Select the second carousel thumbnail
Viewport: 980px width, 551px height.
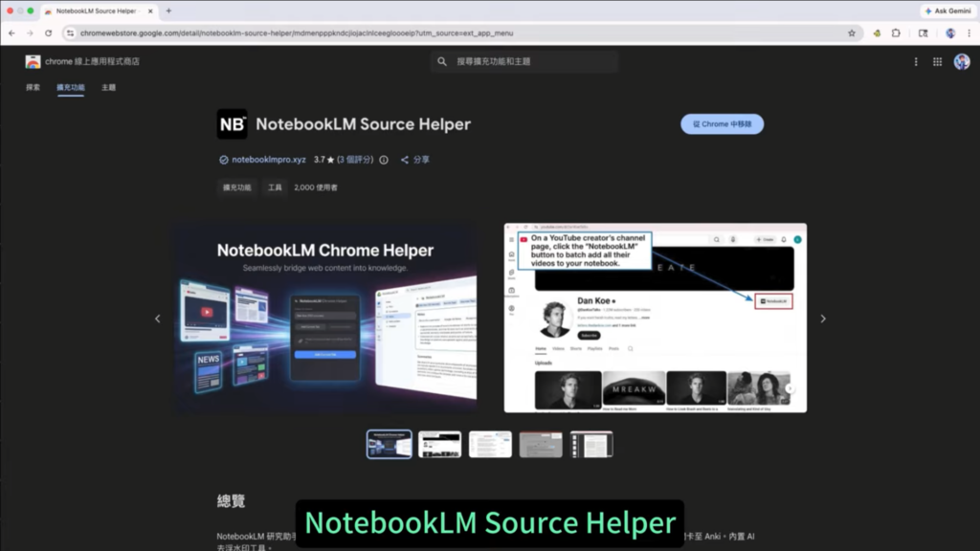pyautogui.click(x=440, y=444)
